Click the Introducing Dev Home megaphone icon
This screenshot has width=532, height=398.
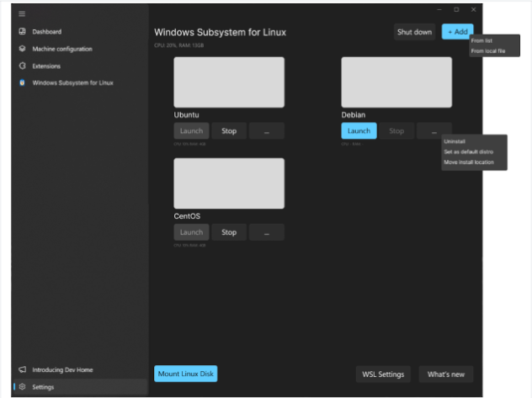(23, 369)
